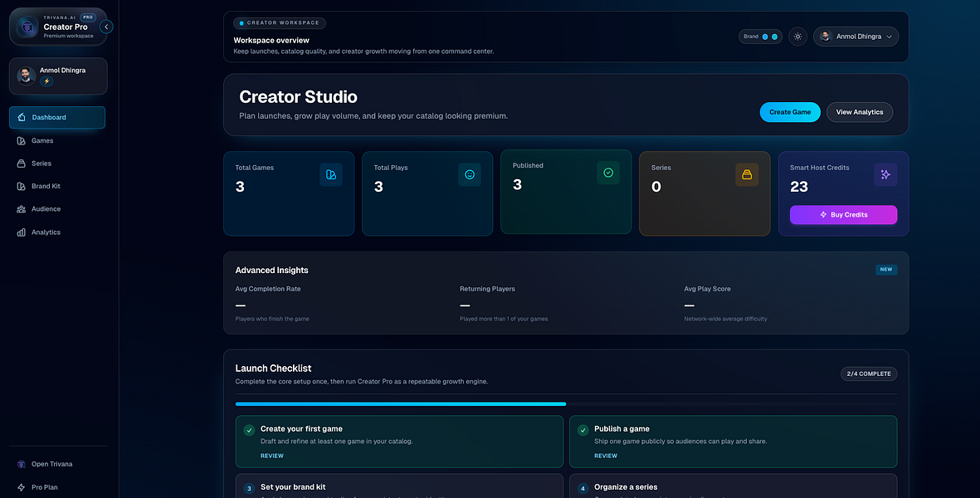Click the Set your brand kit title
Screen dimensions: 980x498
pos(293,487)
